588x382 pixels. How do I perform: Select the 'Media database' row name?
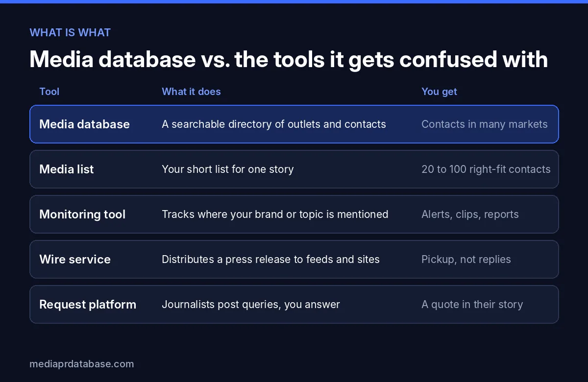click(84, 124)
